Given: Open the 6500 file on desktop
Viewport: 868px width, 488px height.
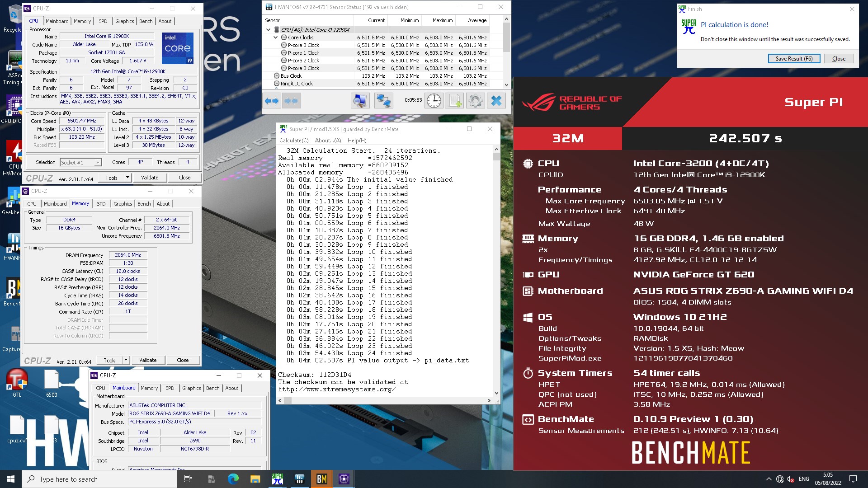Looking at the screenshot, I should 52,383.
